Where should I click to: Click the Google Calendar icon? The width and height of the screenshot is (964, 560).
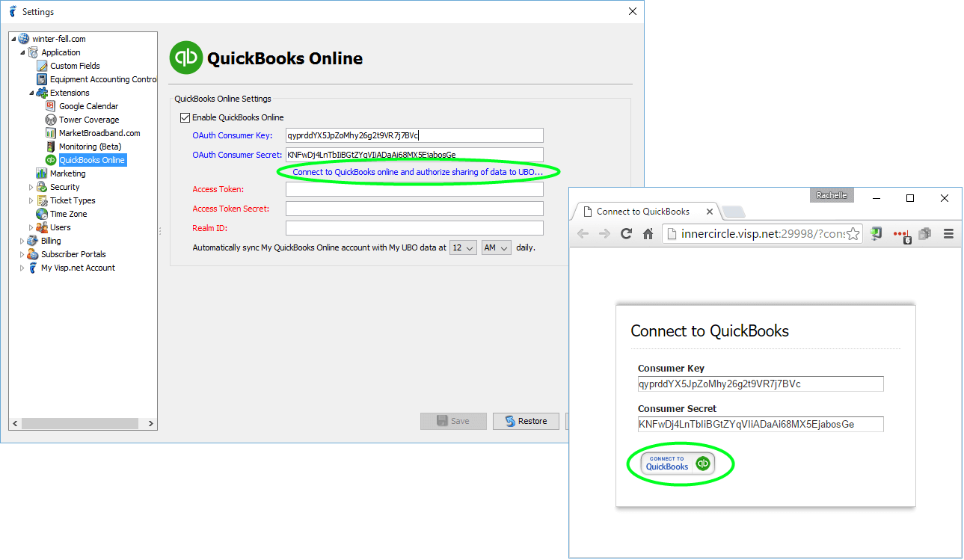point(51,106)
